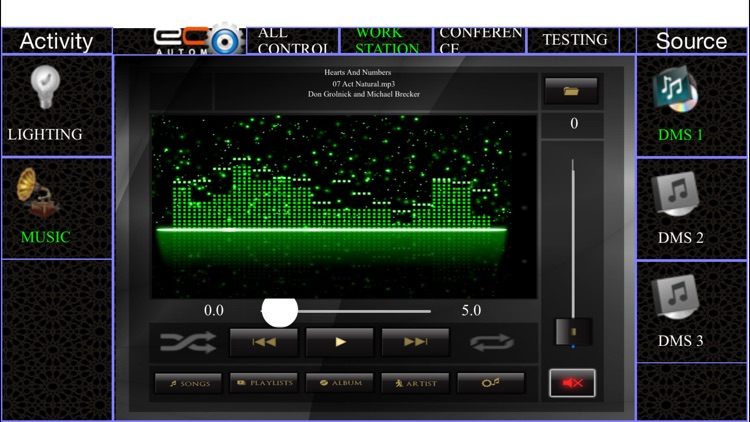The width and height of the screenshot is (750, 422).
Task: Play the current track
Action: (x=340, y=342)
